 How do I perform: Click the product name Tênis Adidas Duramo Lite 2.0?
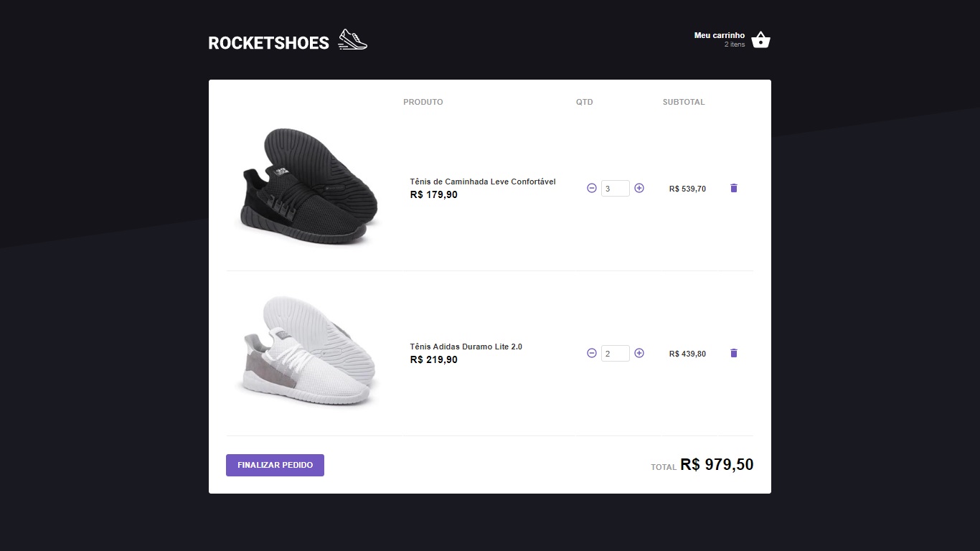click(466, 347)
